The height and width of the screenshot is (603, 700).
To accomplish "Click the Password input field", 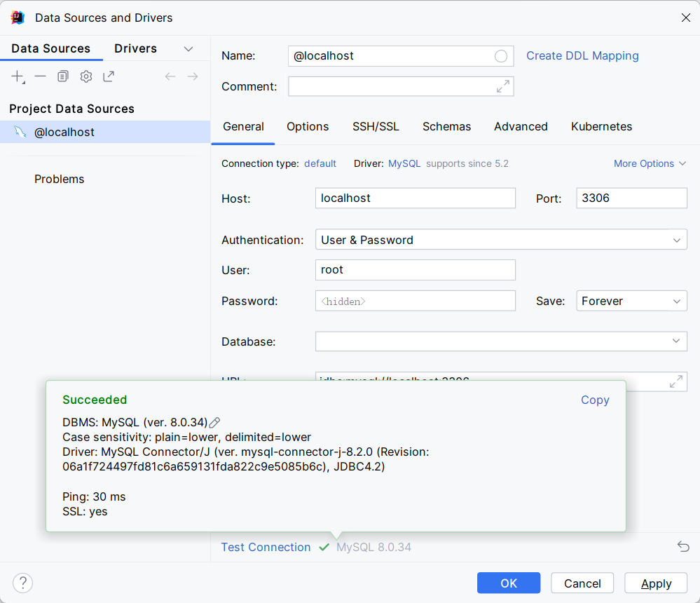I will pyautogui.click(x=416, y=301).
